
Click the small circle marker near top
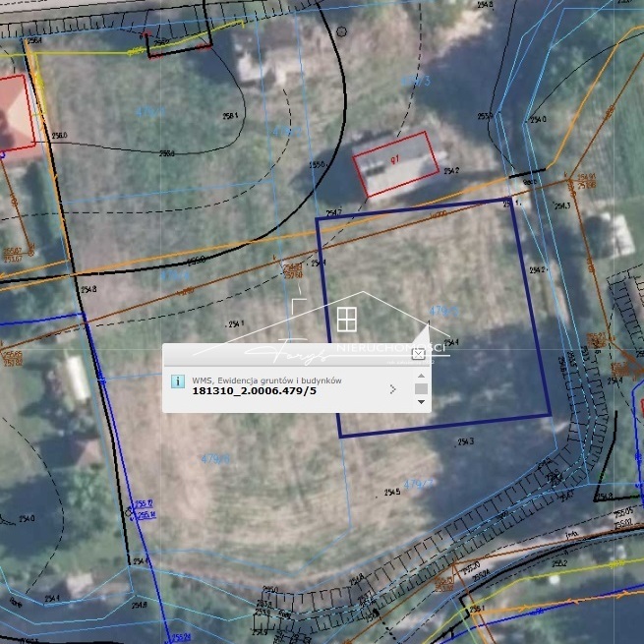click(342, 31)
